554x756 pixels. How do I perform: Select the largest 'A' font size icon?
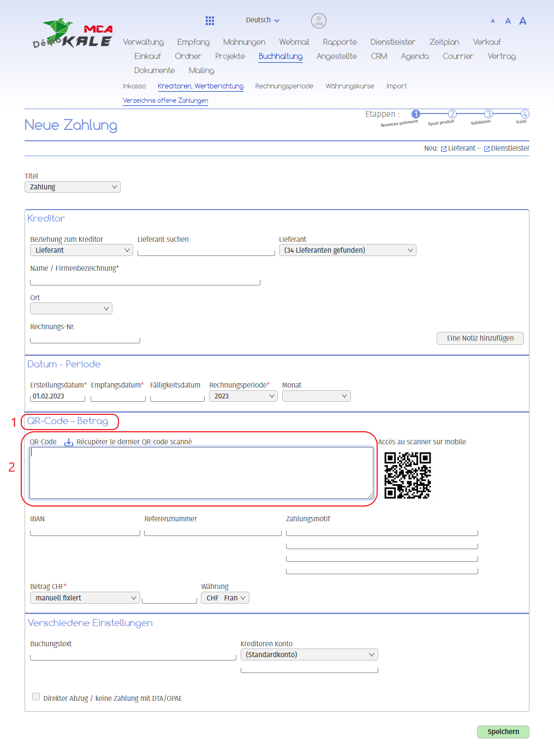click(x=522, y=20)
